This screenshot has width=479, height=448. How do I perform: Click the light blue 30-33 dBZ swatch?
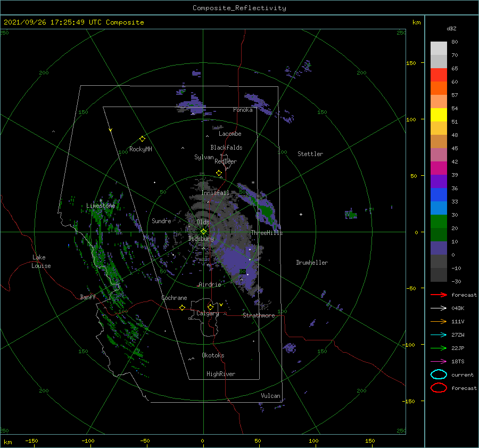click(x=439, y=208)
